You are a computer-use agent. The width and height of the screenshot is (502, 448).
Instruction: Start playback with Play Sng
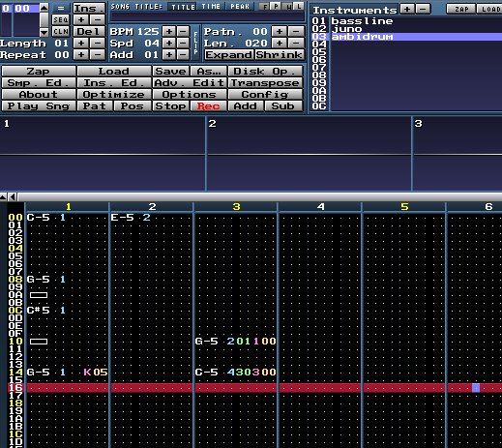38,106
